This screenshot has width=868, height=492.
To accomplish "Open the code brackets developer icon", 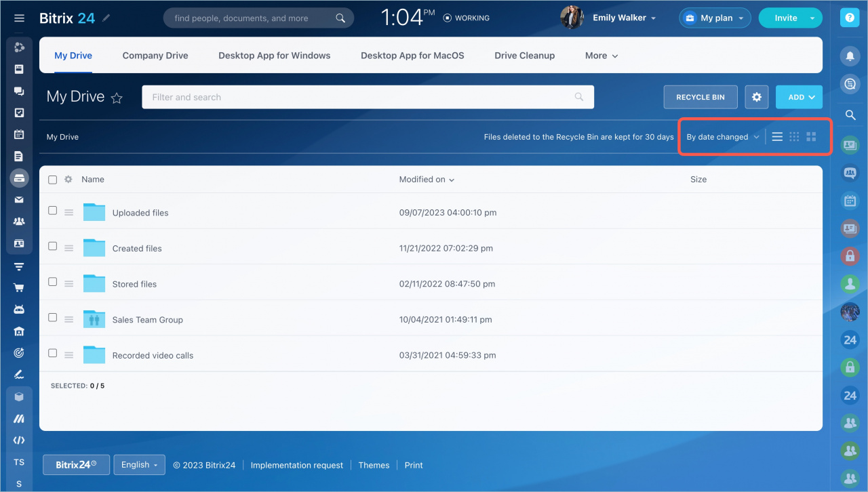I will [x=19, y=440].
